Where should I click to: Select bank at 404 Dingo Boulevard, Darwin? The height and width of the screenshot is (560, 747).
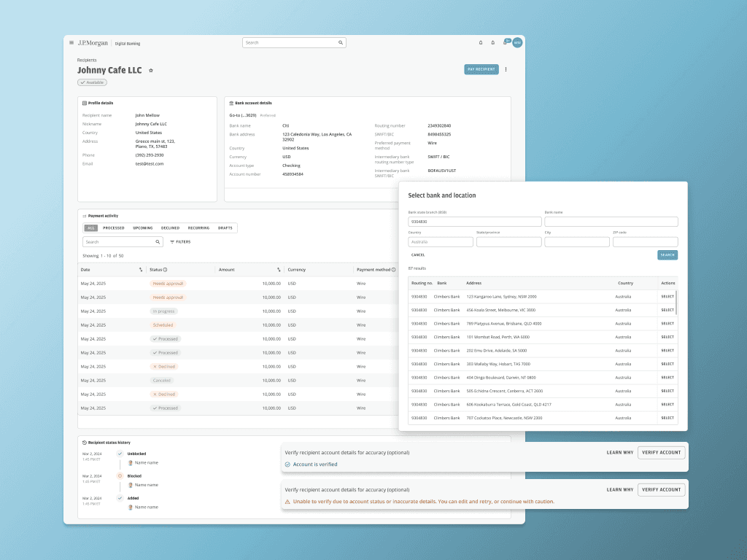(x=667, y=378)
